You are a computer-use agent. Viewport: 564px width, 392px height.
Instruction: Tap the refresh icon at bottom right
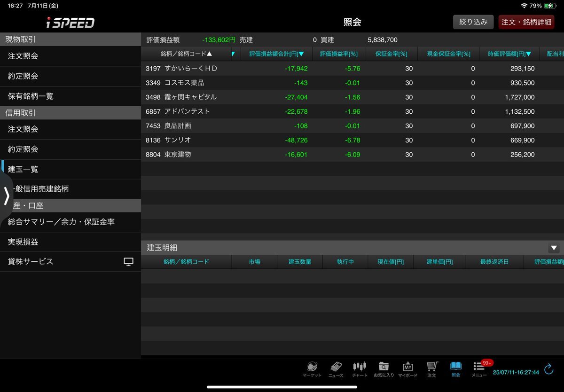click(548, 369)
